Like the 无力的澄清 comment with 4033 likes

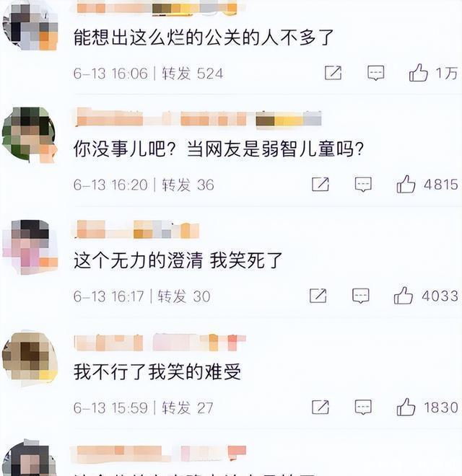tap(404, 296)
